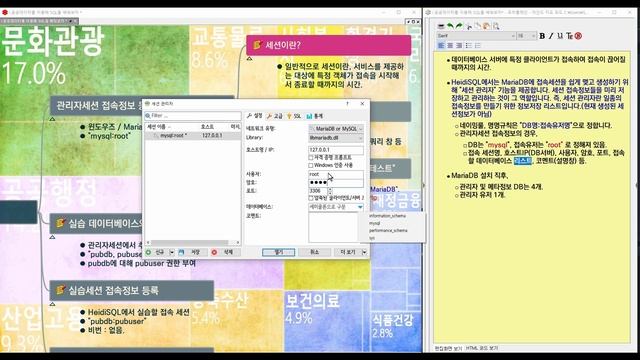Select mysql in the database dropdown list
Image resolution: width=640 pixels, height=360 pixels.
375,223
